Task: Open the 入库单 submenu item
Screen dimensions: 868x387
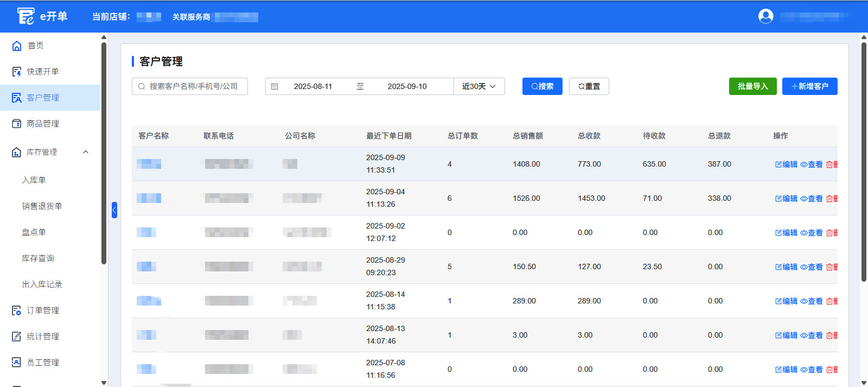Action: (x=34, y=180)
